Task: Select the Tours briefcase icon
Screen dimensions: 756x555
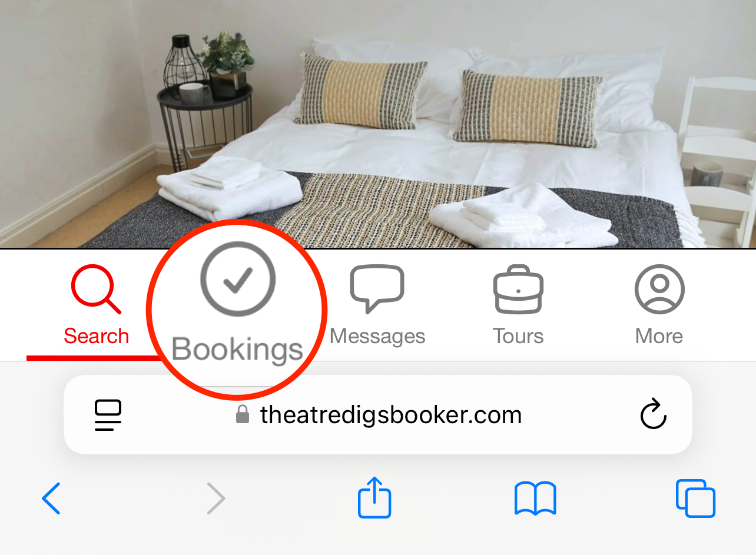Action: pos(518,289)
